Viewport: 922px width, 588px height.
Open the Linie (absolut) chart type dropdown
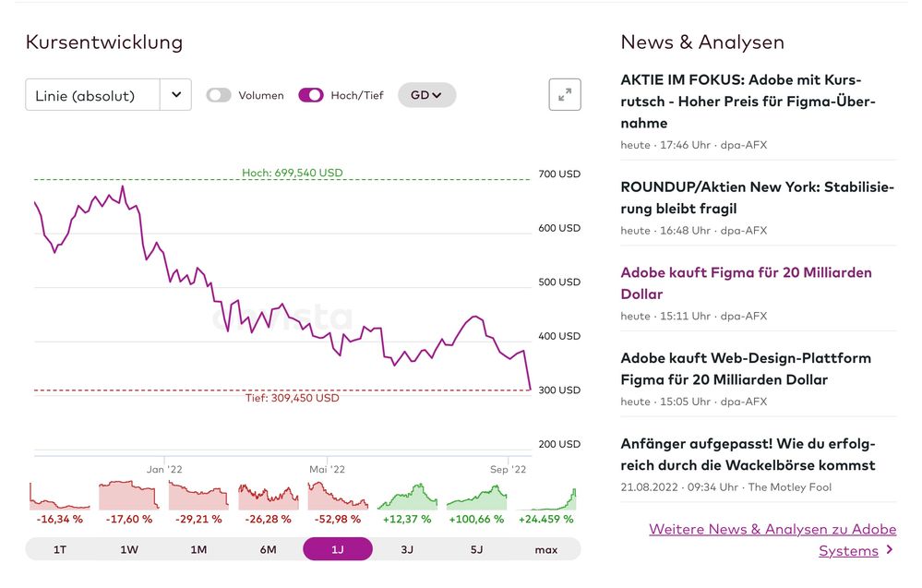[x=92, y=95]
